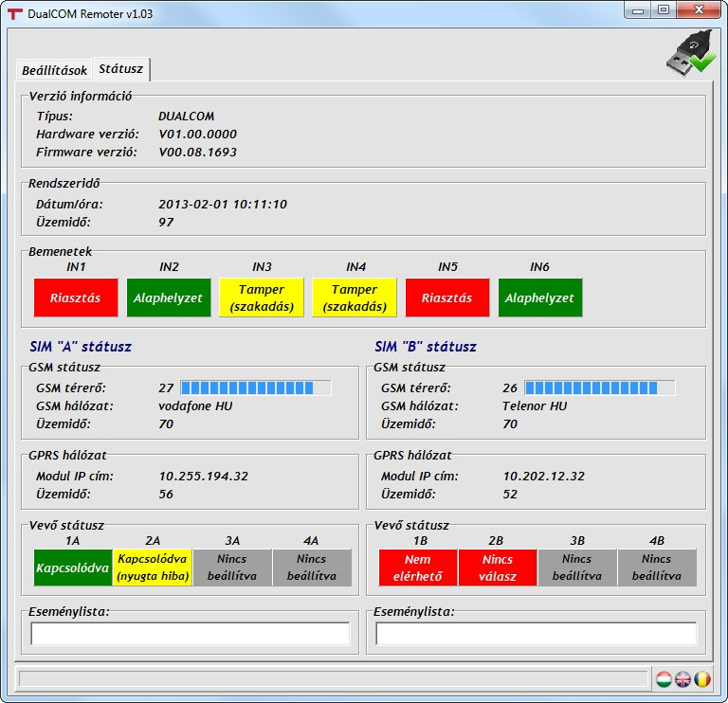This screenshot has width=728, height=703.
Task: Click IN1 Riasztás status box
Action: pyautogui.click(x=76, y=297)
